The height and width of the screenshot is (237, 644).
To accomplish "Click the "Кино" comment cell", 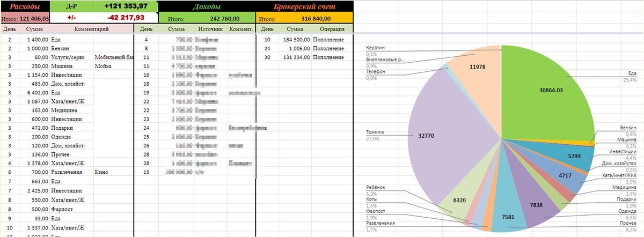I will [x=113, y=172].
